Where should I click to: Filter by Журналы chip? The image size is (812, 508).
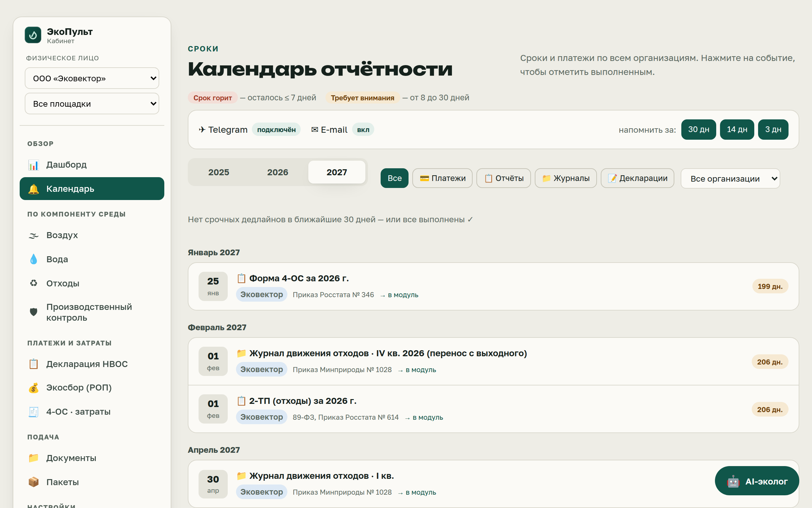coord(565,178)
